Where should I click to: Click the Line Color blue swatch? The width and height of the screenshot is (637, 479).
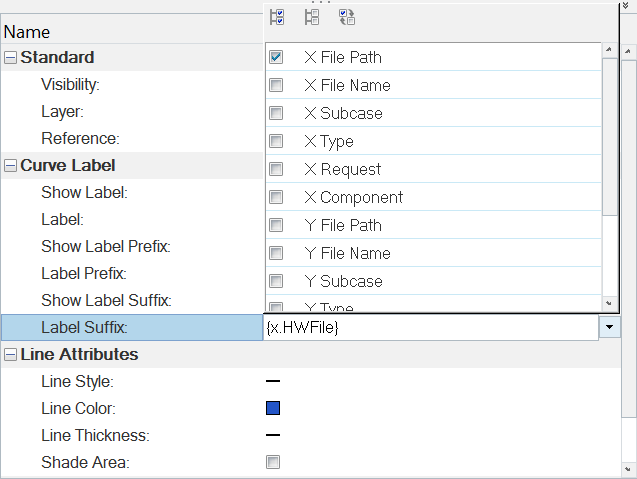coord(273,408)
